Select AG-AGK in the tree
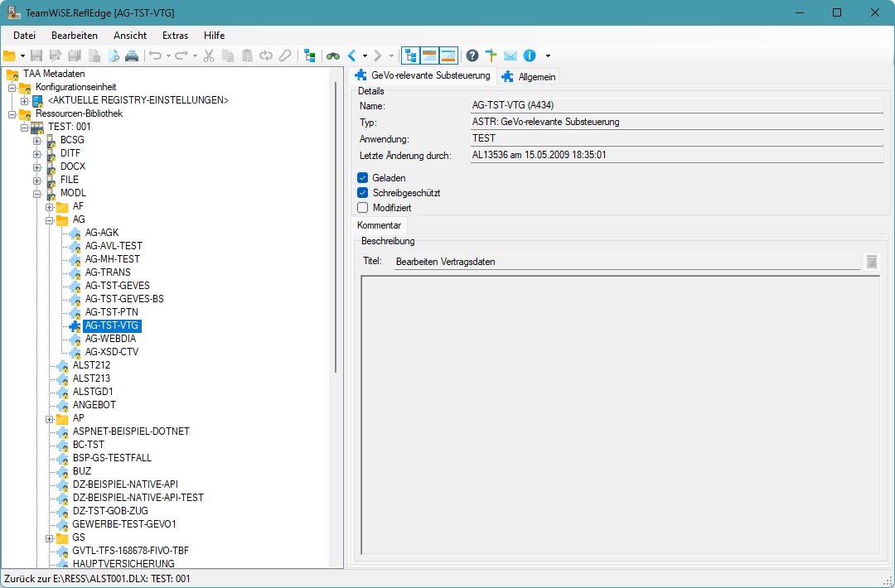This screenshot has width=895, height=588. (102, 233)
